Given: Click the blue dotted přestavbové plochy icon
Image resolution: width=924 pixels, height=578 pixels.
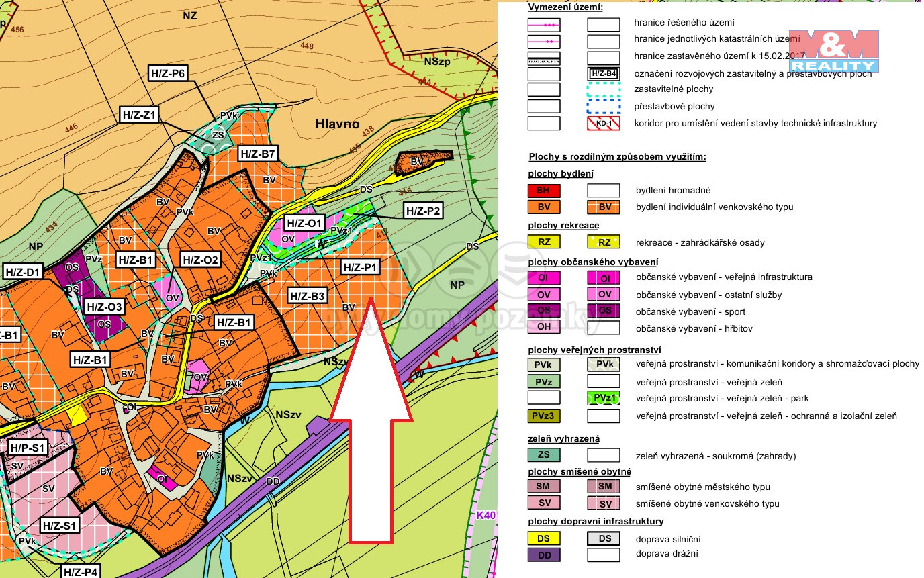Looking at the screenshot, I should pyautogui.click(x=603, y=107).
